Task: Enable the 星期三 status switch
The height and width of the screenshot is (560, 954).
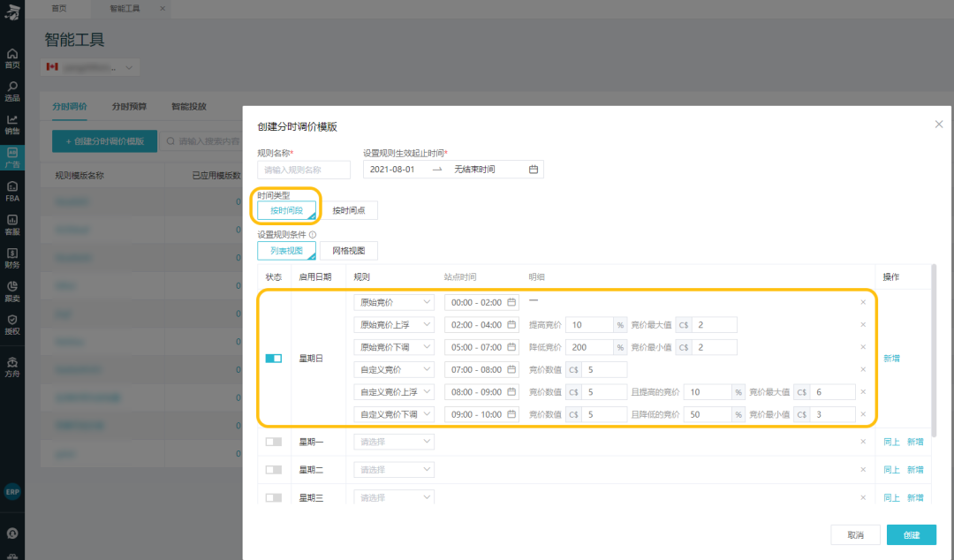Action: tap(274, 498)
